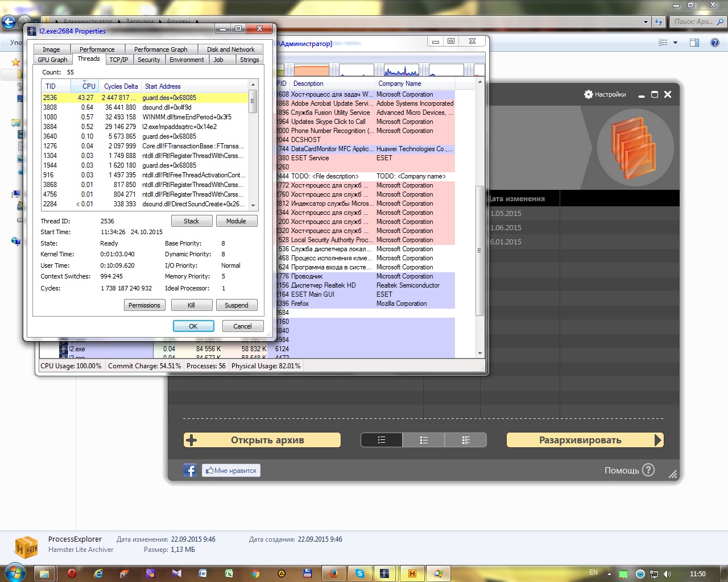The height and width of the screenshot is (582, 728).
Task: Select thread row with TID 1276
Action: [x=145, y=146]
